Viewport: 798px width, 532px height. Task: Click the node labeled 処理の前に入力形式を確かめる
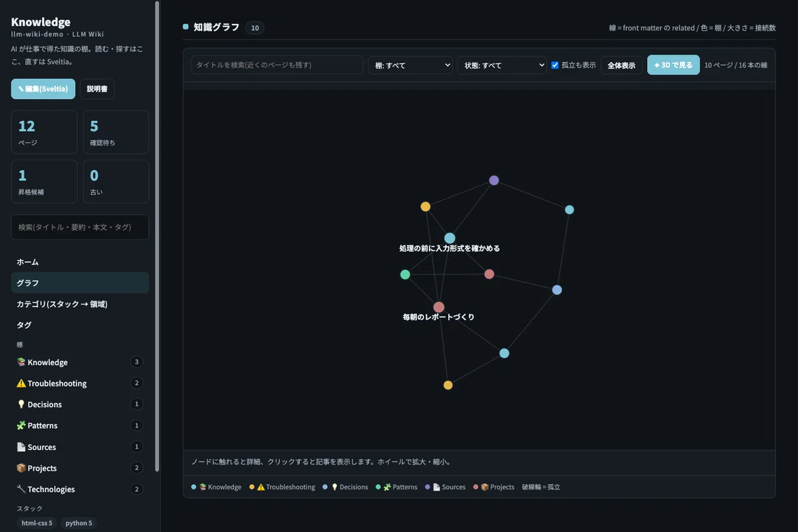tap(450, 238)
